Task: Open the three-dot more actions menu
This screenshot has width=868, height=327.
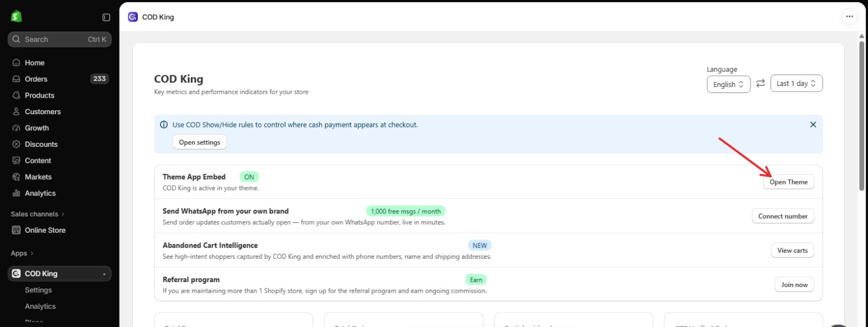Action: pyautogui.click(x=849, y=17)
